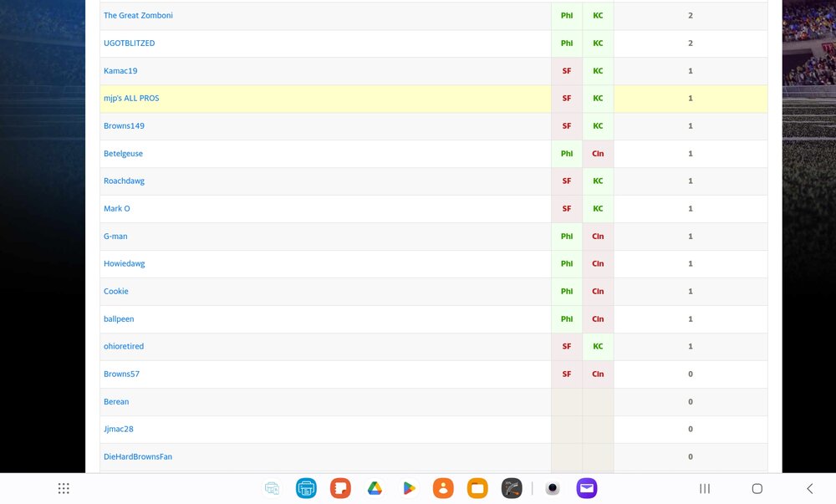Click the score 0 in Berean row
The height and width of the screenshot is (504, 836).
pos(691,402)
